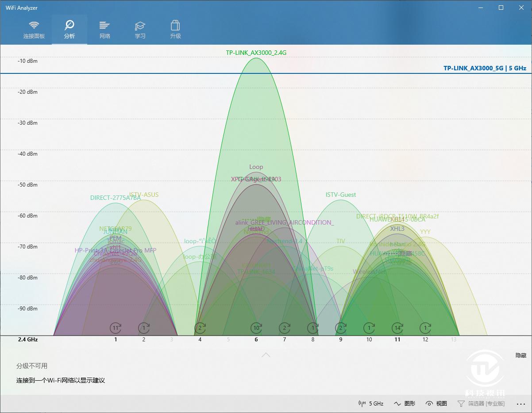This screenshot has width=532, height=413.
Task: Click channel 6 badge showing 10 networks
Action: tap(256, 328)
